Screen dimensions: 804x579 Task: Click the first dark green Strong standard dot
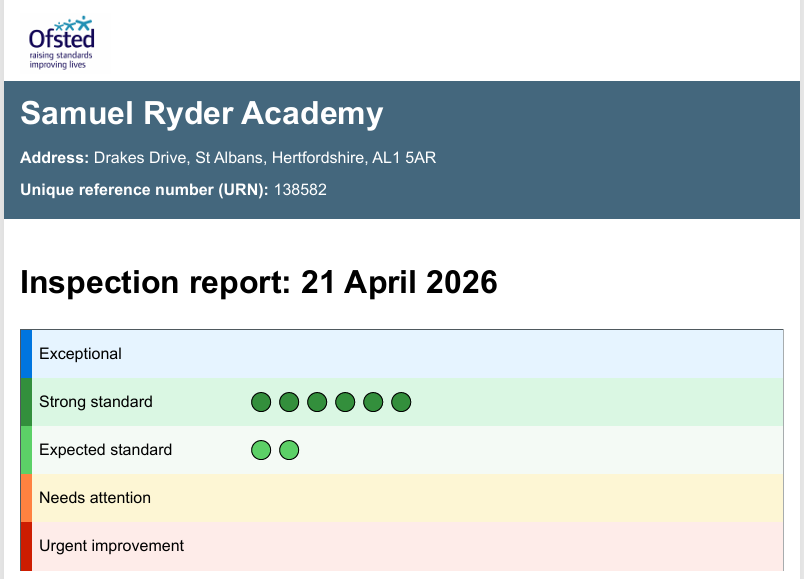click(x=261, y=402)
